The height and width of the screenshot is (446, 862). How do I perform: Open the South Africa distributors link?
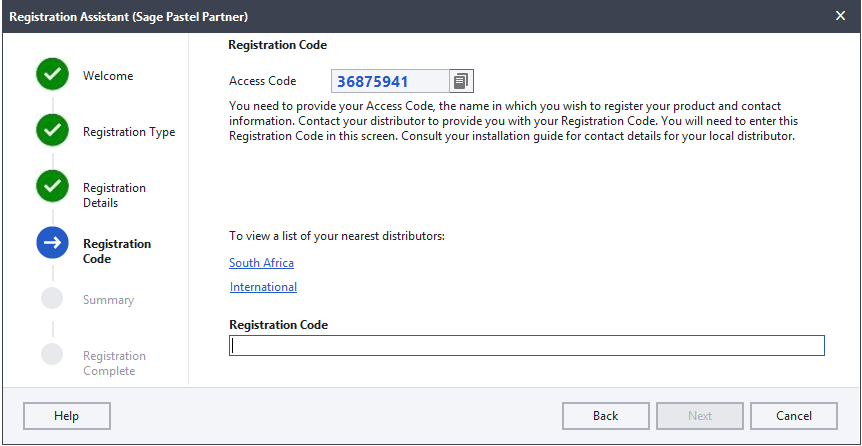pos(262,263)
